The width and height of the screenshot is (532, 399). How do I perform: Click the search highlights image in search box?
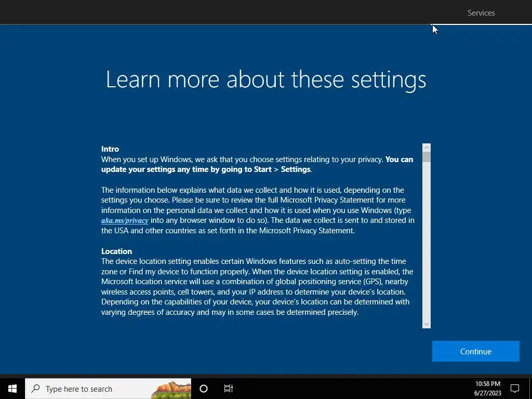click(x=170, y=389)
